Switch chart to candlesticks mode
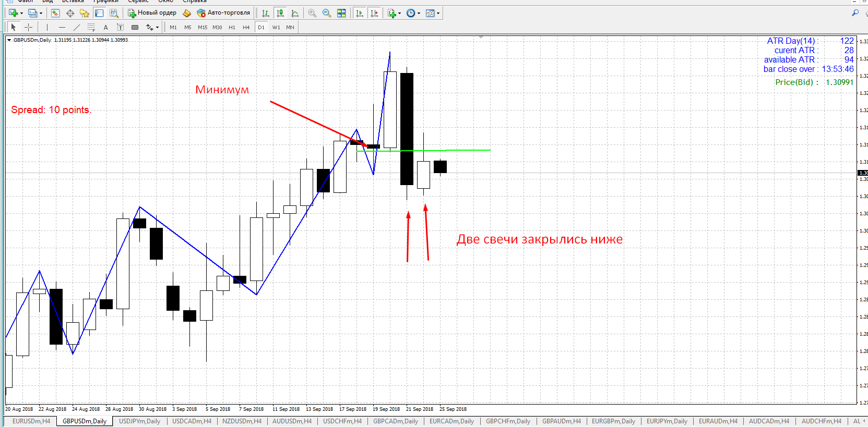Image resolution: width=868 pixels, height=427 pixels. point(280,13)
